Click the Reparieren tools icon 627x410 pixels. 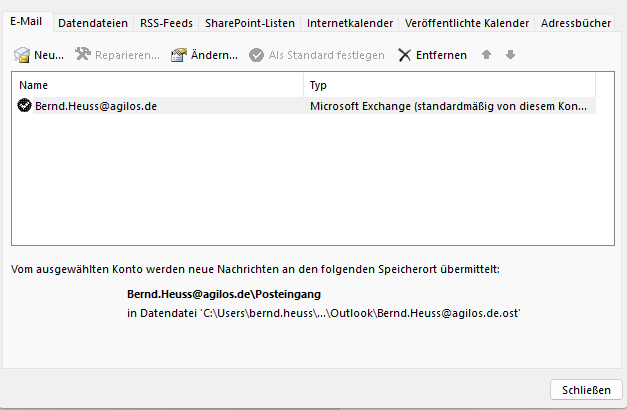click(83, 54)
